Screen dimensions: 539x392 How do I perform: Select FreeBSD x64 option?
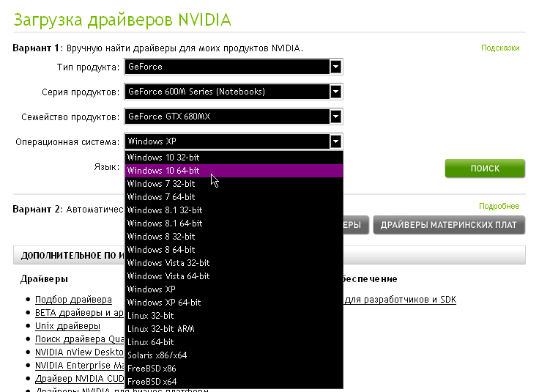[x=234, y=381]
